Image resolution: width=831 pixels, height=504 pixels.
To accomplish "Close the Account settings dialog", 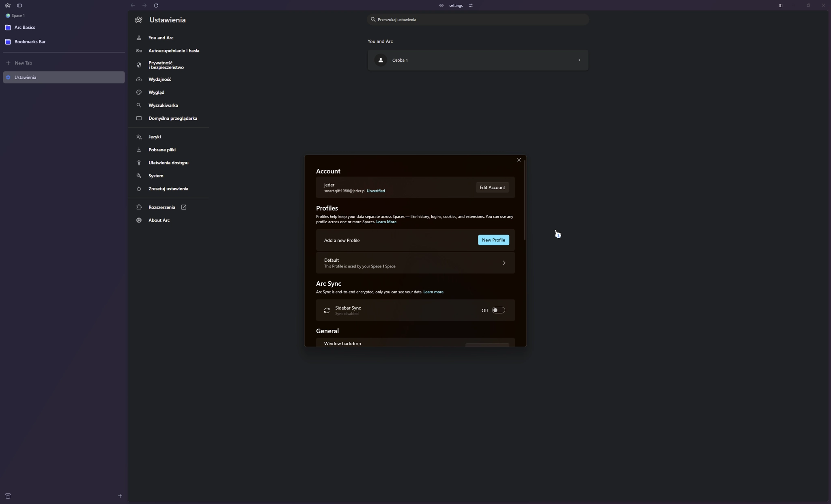I will [519, 160].
